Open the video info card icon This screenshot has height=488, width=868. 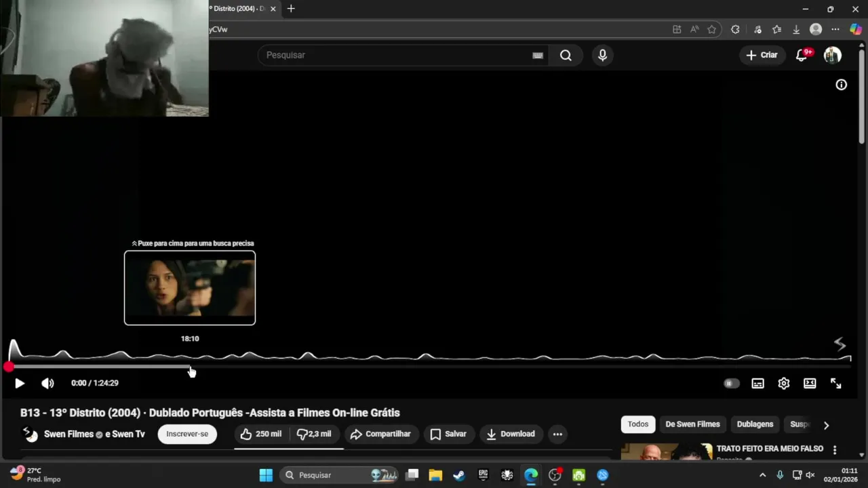pyautogui.click(x=841, y=85)
